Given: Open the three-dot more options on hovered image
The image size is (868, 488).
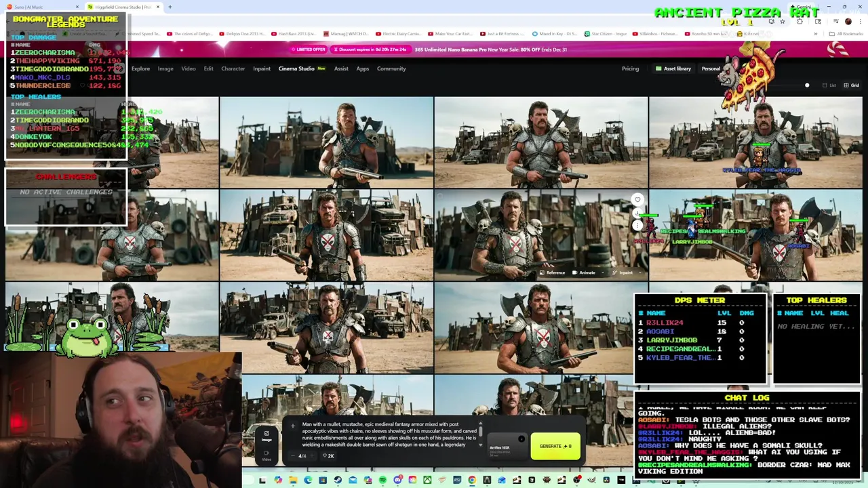Looking at the screenshot, I should coord(637,225).
